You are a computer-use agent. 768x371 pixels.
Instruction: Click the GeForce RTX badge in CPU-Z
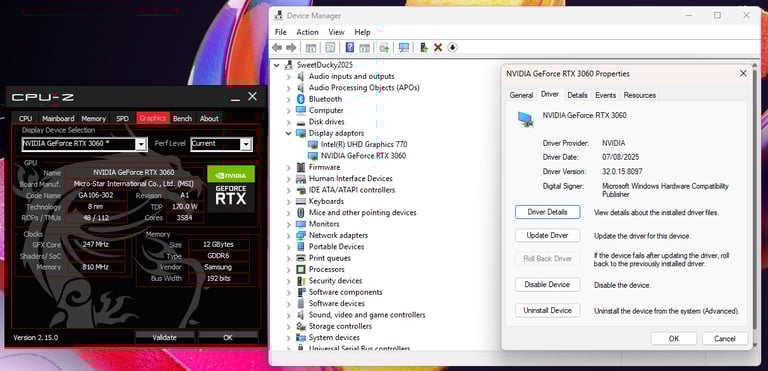pyautogui.click(x=231, y=198)
